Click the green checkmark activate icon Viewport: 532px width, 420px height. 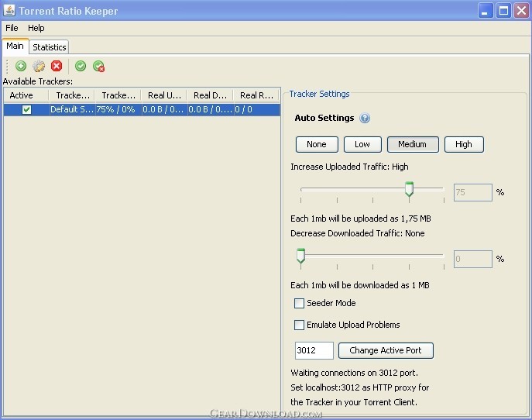(81, 66)
